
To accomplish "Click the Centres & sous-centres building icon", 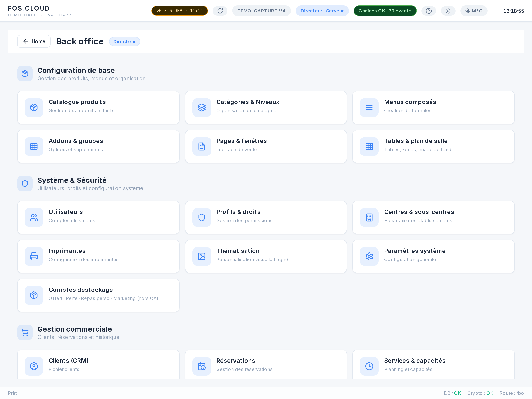I will point(369,218).
